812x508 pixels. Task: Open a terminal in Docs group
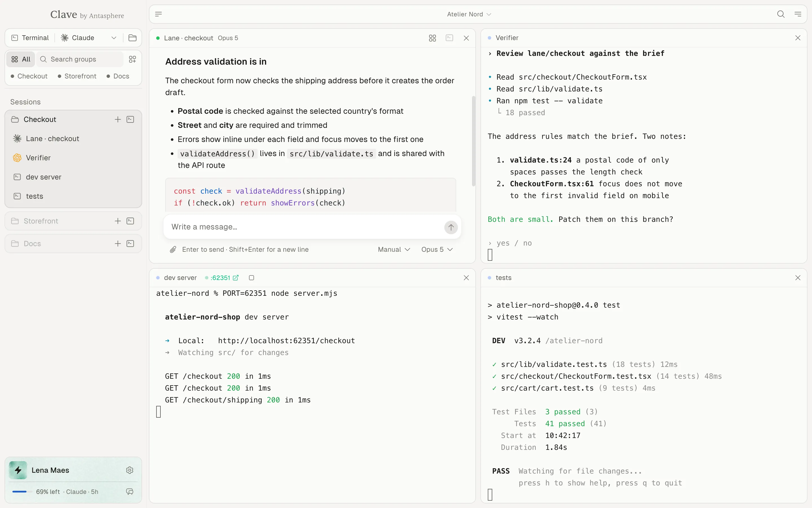131,244
